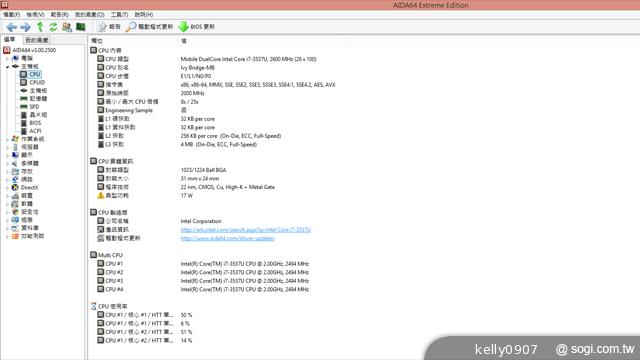Click the 256 KB per core L2 value
The width and height of the screenshot is (640, 360).
[x=231, y=136]
